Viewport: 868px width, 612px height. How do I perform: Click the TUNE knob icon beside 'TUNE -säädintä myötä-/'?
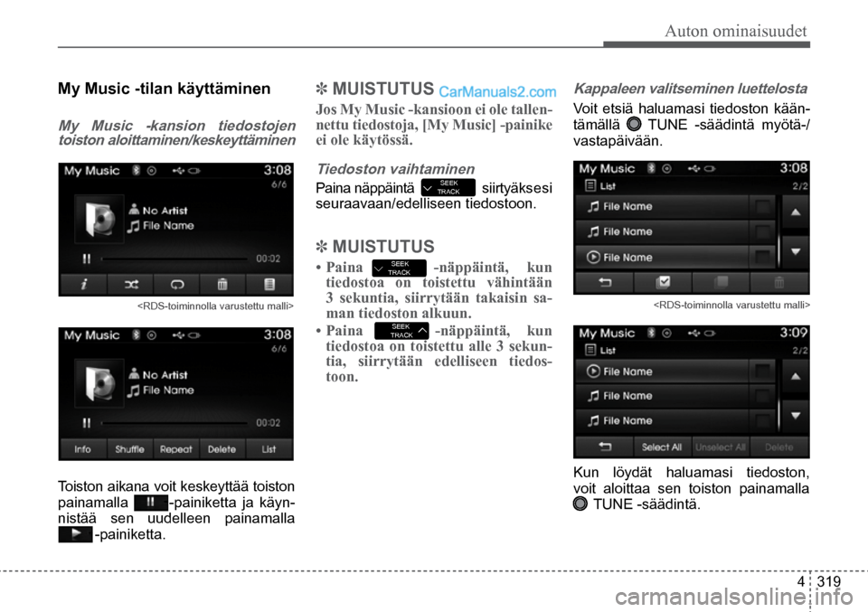(634, 124)
